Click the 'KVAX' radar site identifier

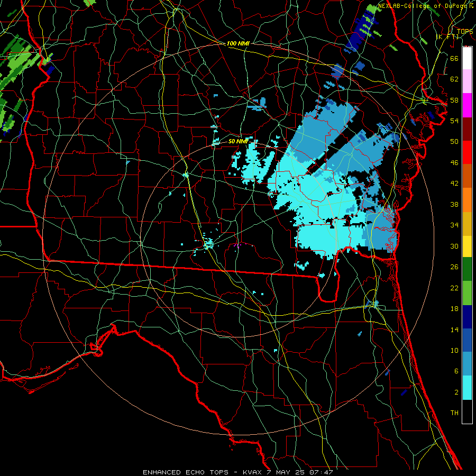point(252,472)
